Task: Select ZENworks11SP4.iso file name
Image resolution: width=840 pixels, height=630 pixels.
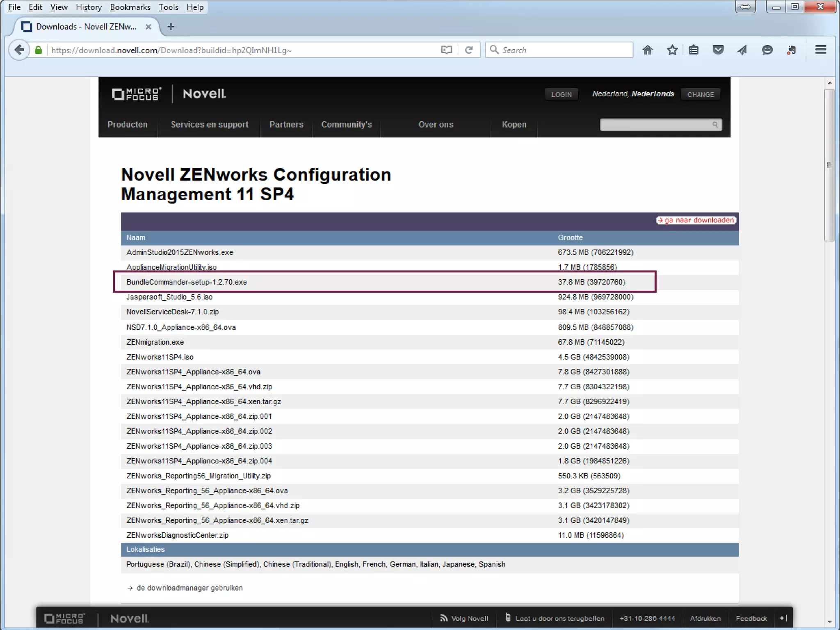Action: click(160, 357)
